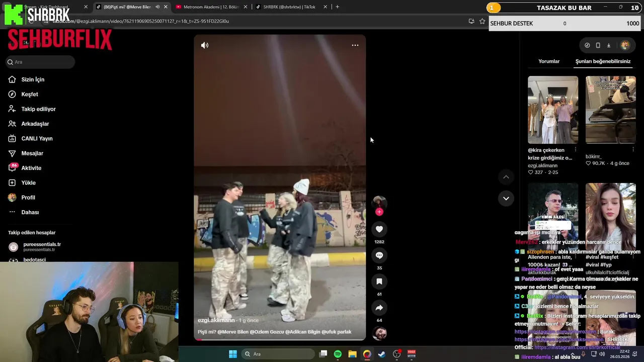Image resolution: width=644 pixels, height=362 pixels.
Task: Open the @Merve Bilen mention in caption
Action: (234, 332)
